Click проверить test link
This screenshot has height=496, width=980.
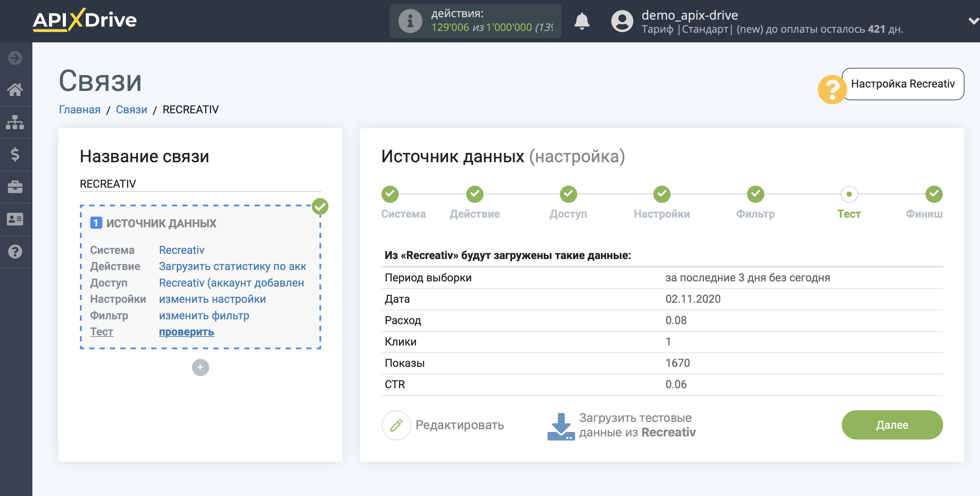pyautogui.click(x=186, y=332)
